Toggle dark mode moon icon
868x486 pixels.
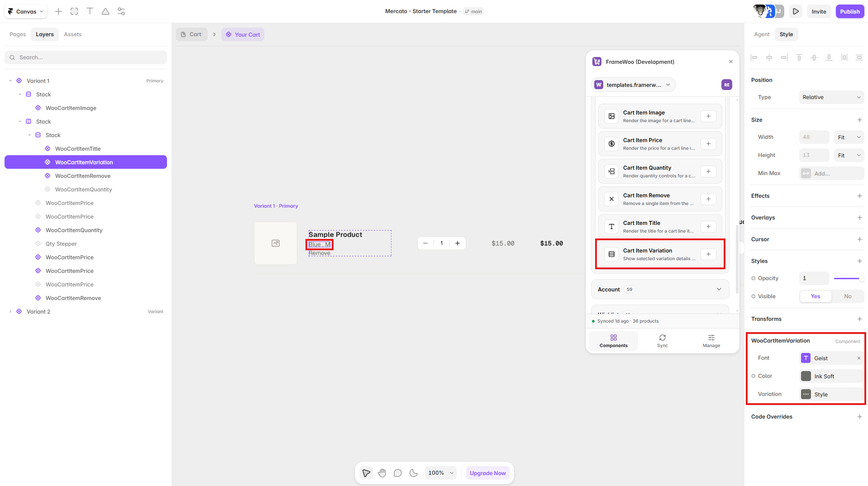pyautogui.click(x=414, y=473)
